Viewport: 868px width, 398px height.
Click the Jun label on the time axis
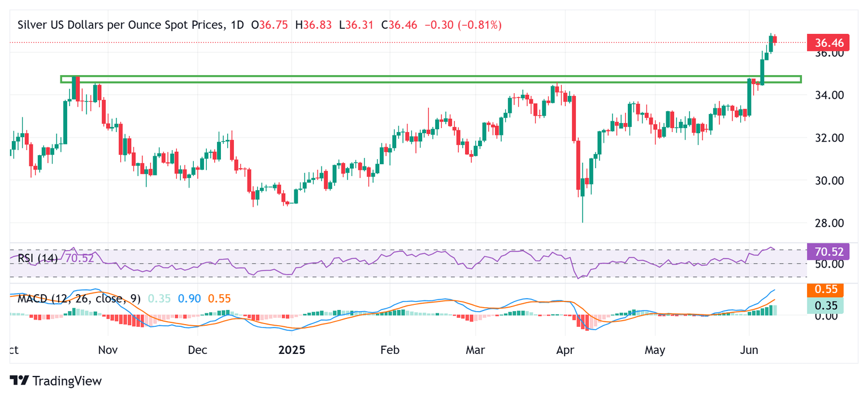[x=748, y=350]
